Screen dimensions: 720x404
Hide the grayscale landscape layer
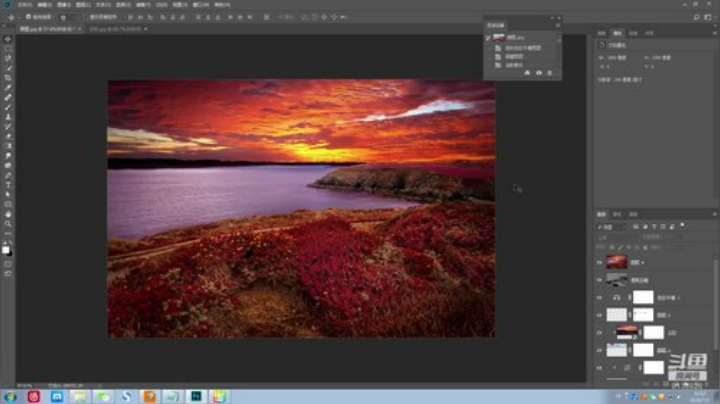[x=599, y=280]
